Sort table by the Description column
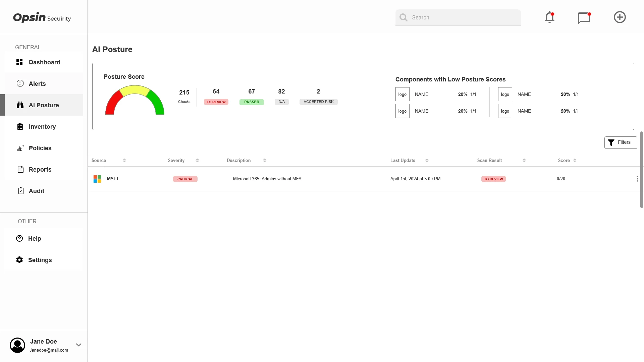Viewport: 644px width, 362px height. point(265,161)
